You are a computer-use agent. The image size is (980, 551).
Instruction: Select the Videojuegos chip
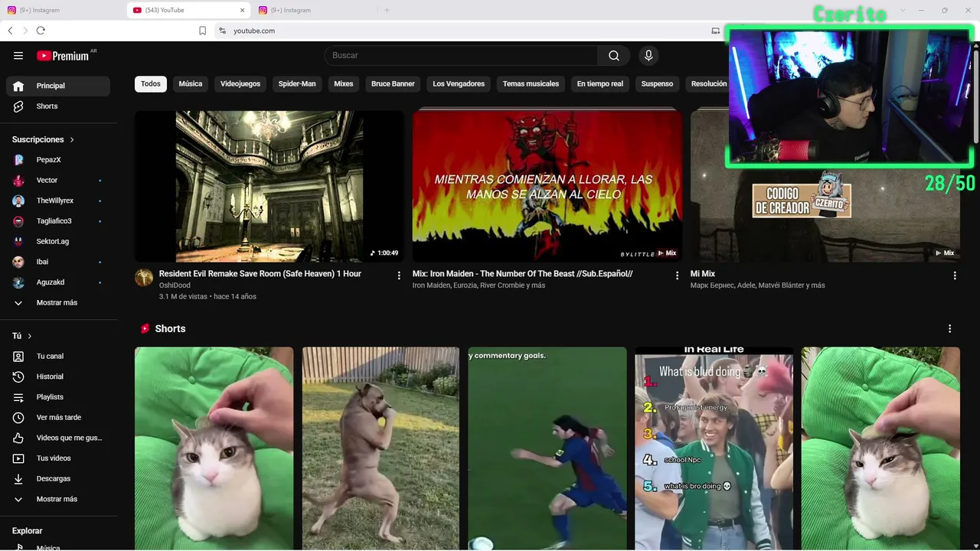(240, 84)
